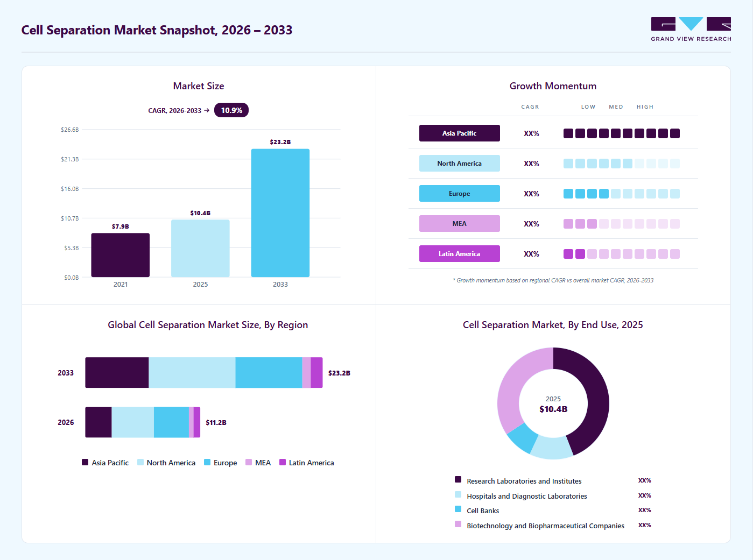Click the Asia Pacific legend swatch
This screenshot has width=753, height=560.
coord(85,462)
